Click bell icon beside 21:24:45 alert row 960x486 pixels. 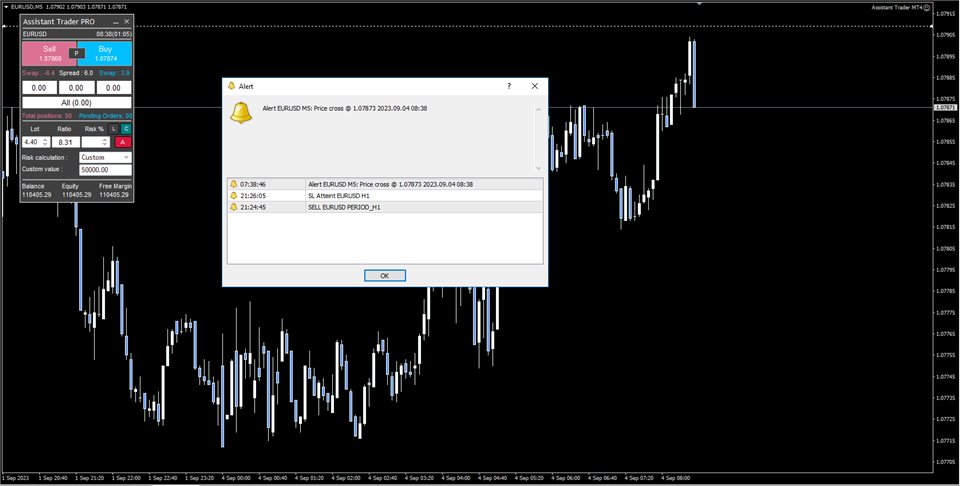coord(234,207)
